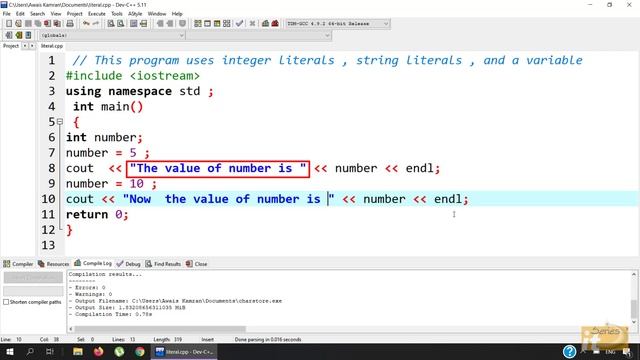Click the Dev-C++ taskbar window button
640x360 pixels.
pyautogui.click(x=184, y=351)
